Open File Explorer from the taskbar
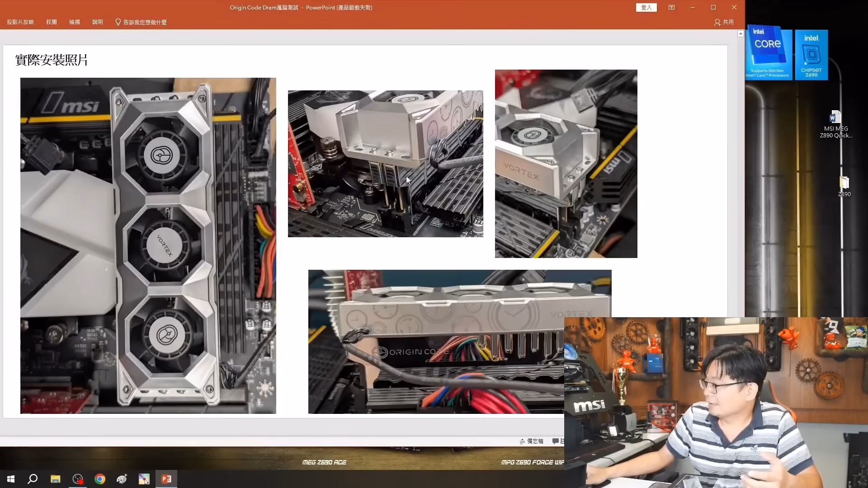 [x=55, y=479]
